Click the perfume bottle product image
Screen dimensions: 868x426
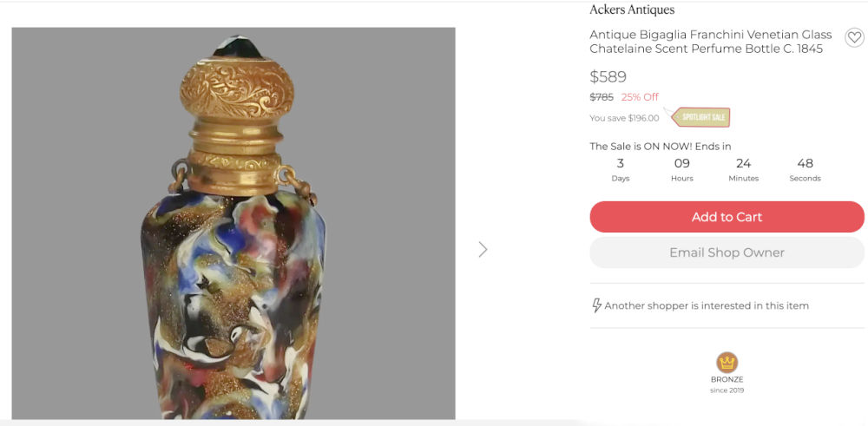click(x=233, y=224)
